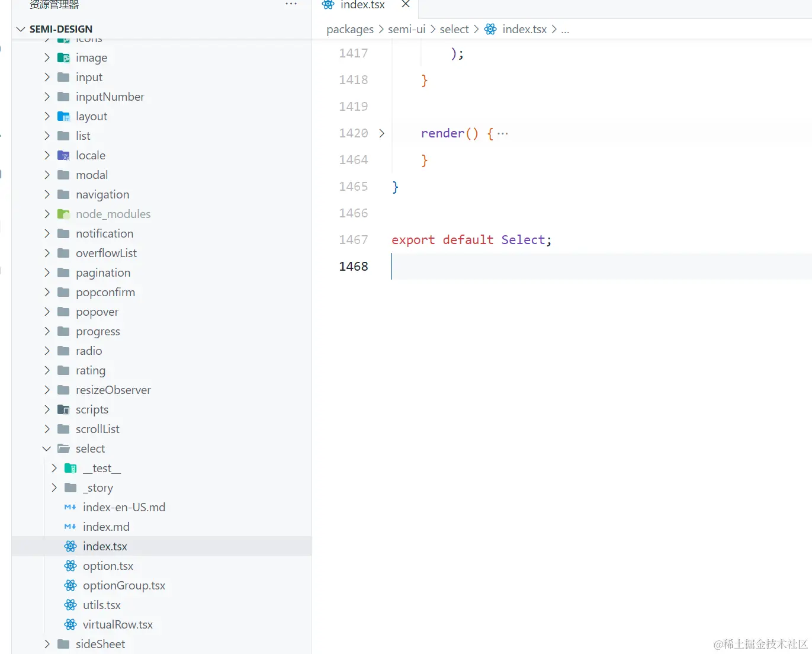
Task: Open utils.tsx file
Action: point(162,605)
